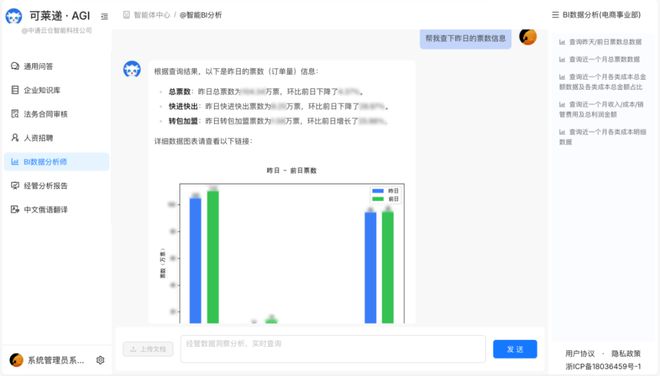660x376 pixels.
Task: Click the blue 发送 send button
Action: [515, 349]
